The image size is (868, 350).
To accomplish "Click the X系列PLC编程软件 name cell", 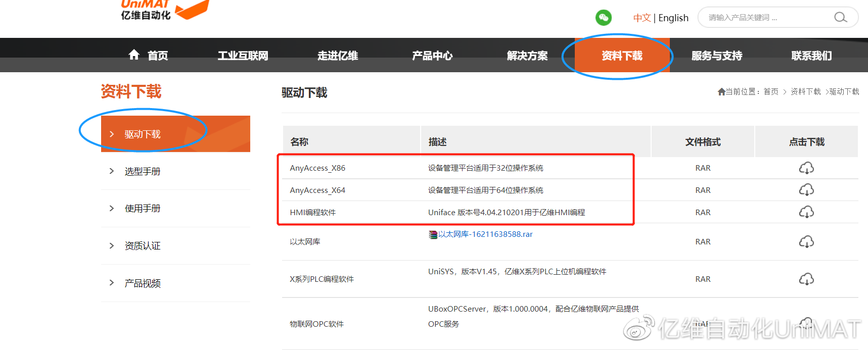I will click(x=322, y=279).
